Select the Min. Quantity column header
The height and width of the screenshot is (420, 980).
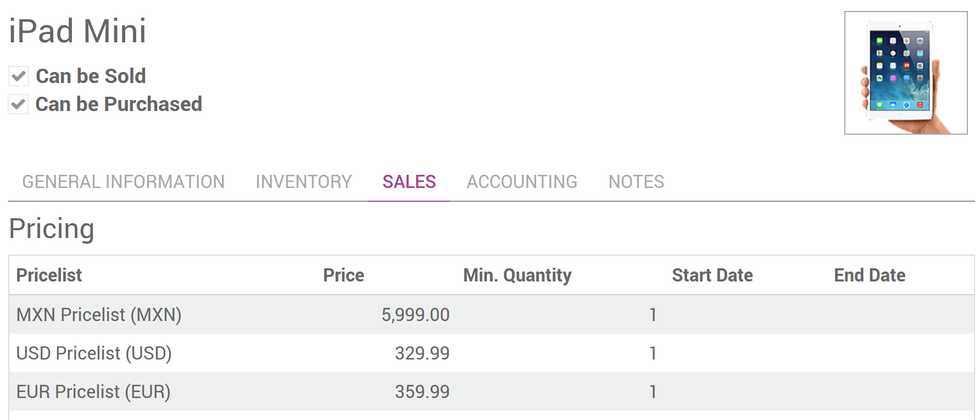pyautogui.click(x=516, y=275)
